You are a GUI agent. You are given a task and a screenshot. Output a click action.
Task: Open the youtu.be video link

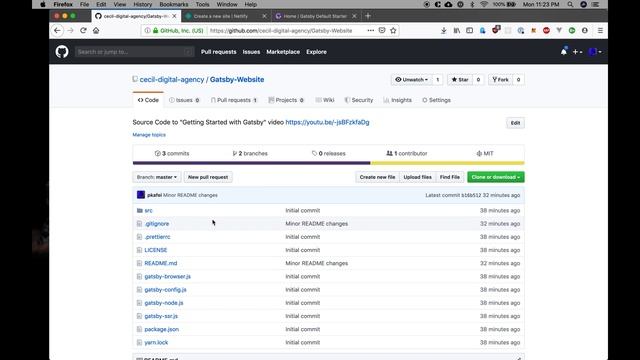327,122
